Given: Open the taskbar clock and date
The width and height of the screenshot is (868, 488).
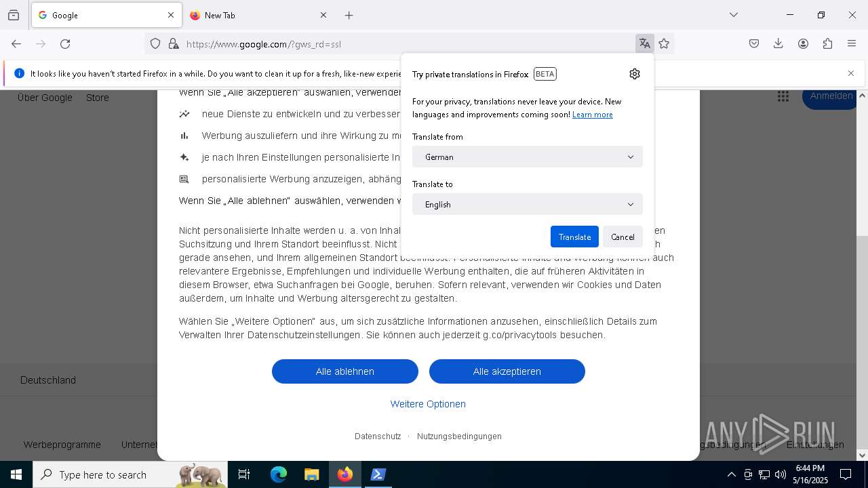Looking at the screenshot, I should (810, 474).
